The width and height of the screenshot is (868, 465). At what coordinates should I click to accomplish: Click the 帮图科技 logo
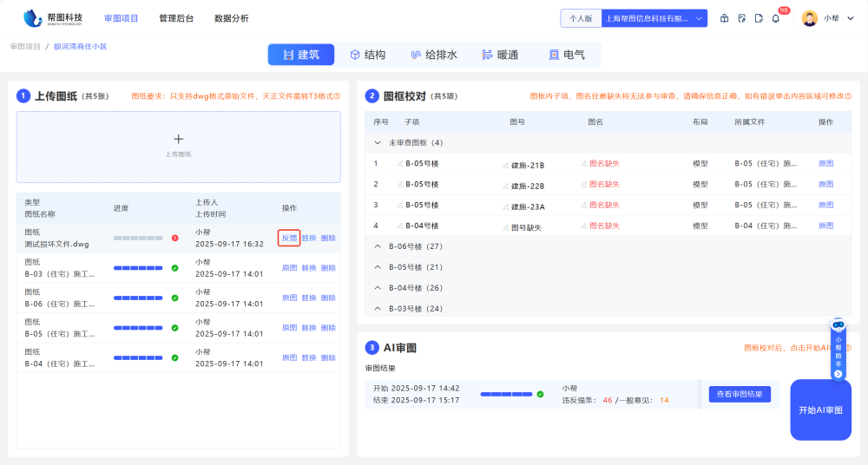click(53, 18)
